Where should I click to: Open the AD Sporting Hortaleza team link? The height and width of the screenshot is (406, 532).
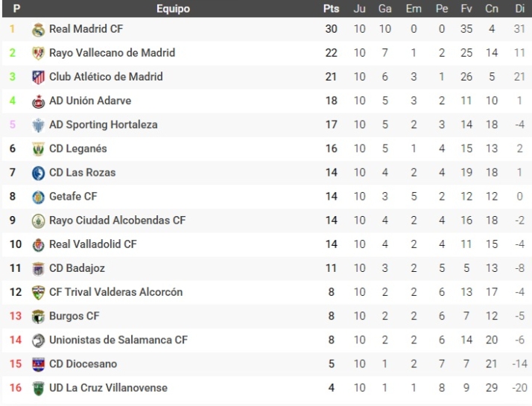103,124
